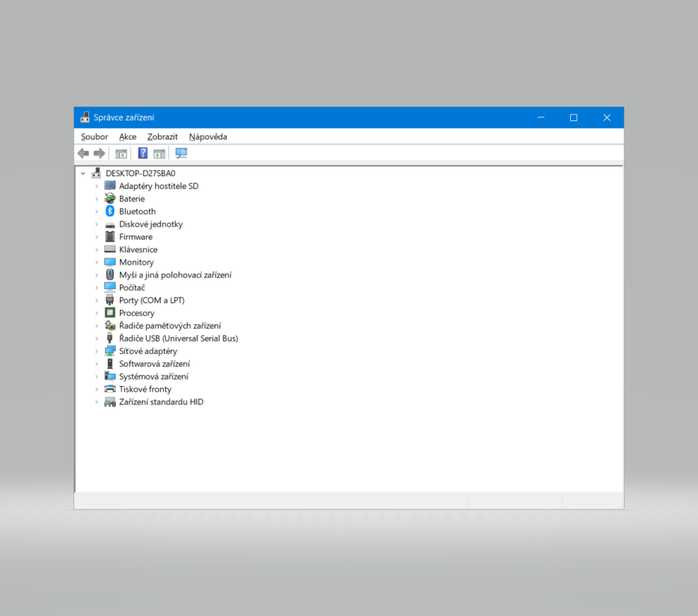Click the blue question mark Help toolbar icon
The width and height of the screenshot is (698, 616).
[x=143, y=153]
